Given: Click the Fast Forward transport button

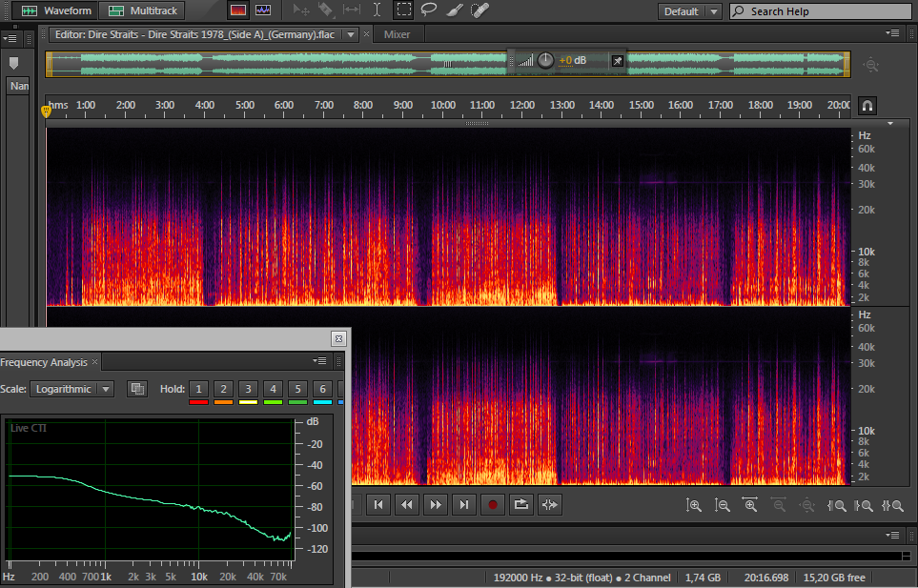Looking at the screenshot, I should click(436, 504).
